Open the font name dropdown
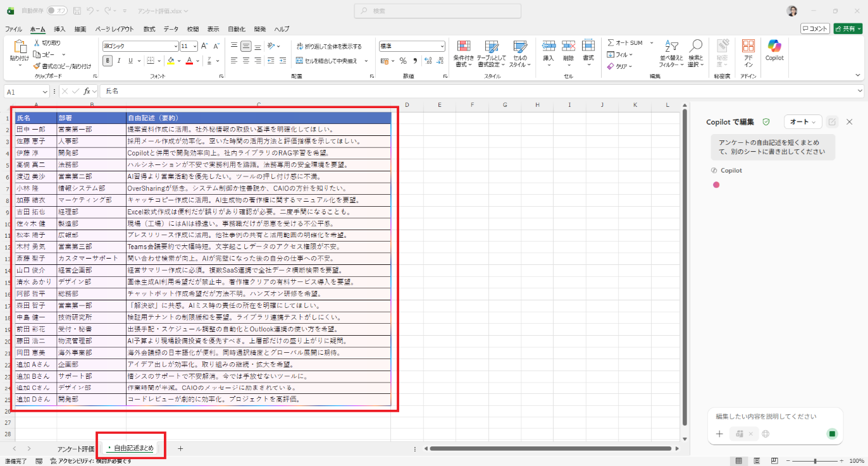 pyautogui.click(x=176, y=46)
